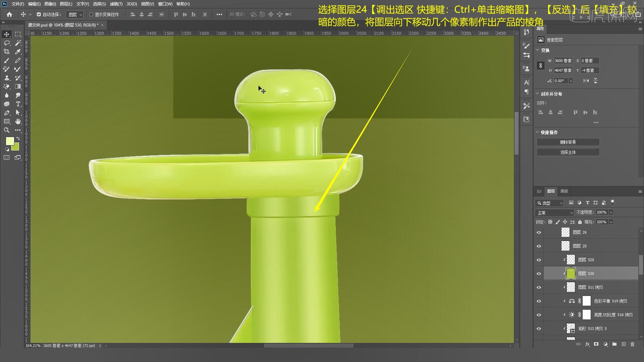The image size is (644, 362).
Task: Open the 滤镜(T) menu
Action: (116, 4)
